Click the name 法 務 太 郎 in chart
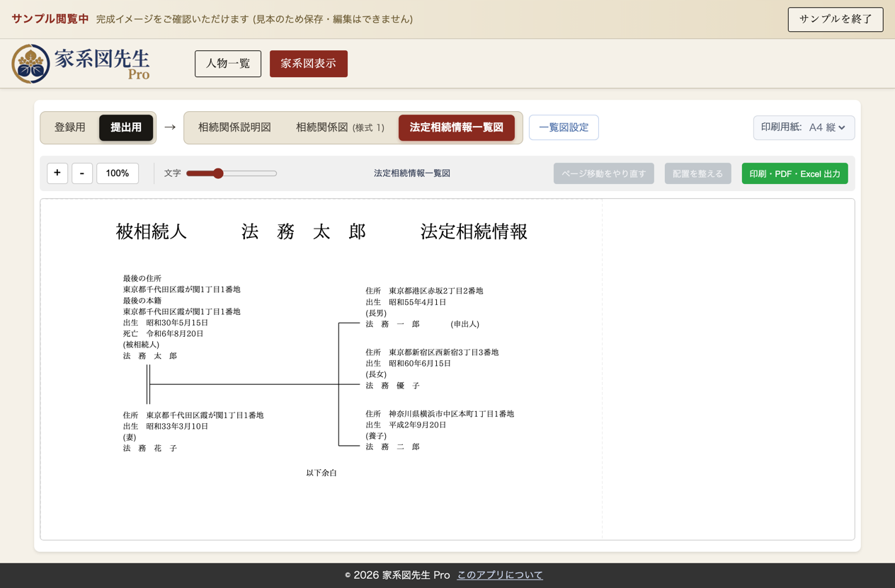This screenshot has width=895, height=588. [x=150, y=356]
